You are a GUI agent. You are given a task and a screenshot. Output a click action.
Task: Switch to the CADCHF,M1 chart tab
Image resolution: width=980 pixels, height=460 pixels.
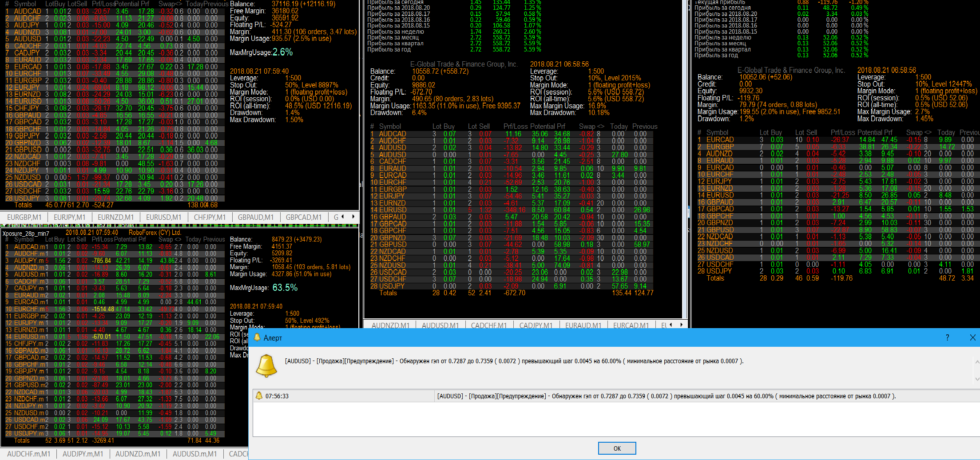click(488, 325)
